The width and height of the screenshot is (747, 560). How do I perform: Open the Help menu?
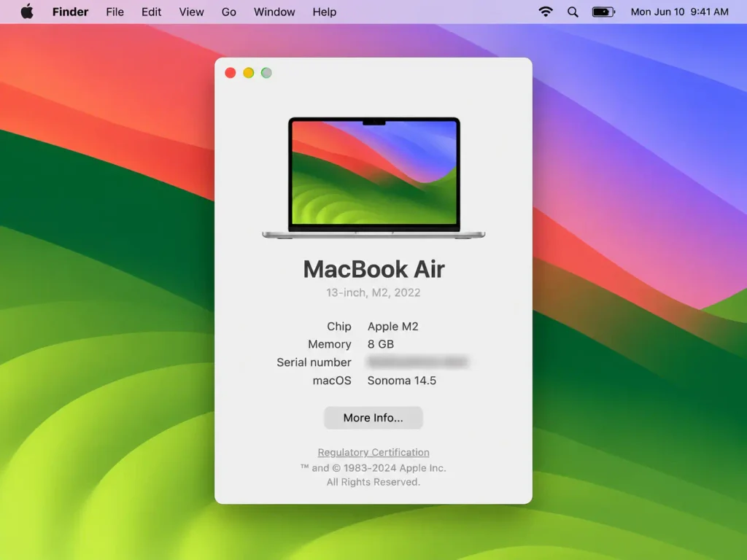point(325,12)
